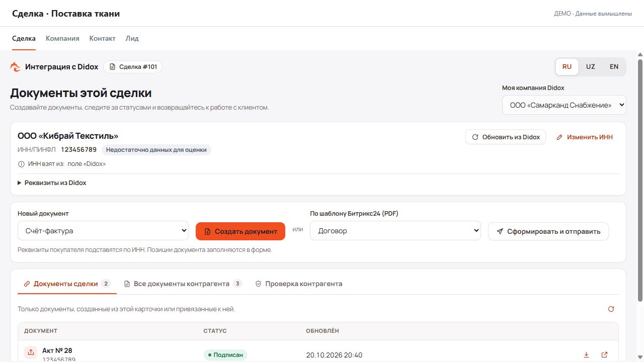Select the «Все документы контрагента» tab

tap(183, 284)
